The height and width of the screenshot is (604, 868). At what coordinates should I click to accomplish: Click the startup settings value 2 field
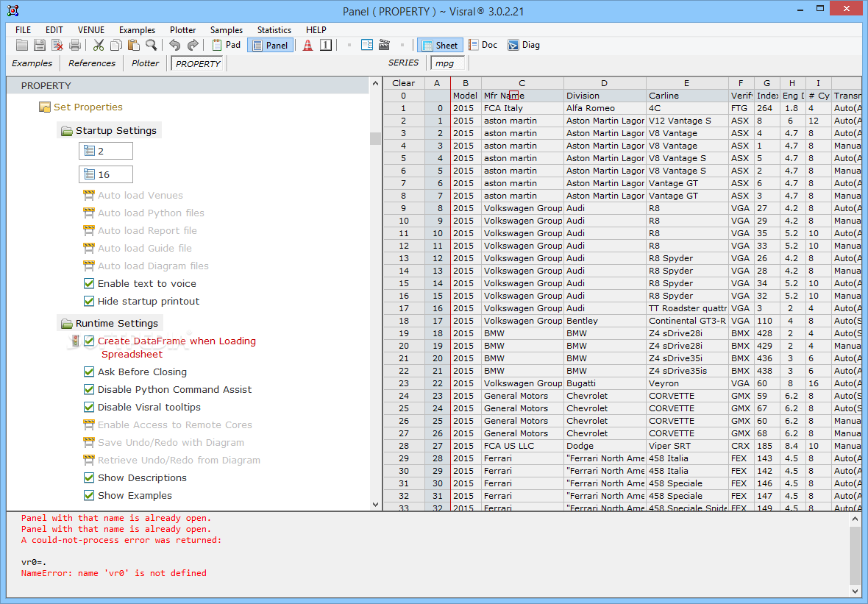tap(106, 151)
